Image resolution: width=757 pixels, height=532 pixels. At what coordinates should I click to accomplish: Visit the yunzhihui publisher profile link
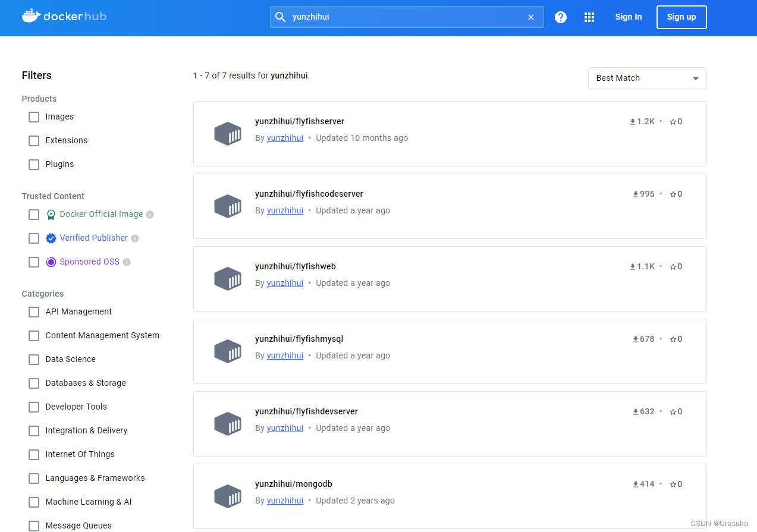(x=285, y=283)
